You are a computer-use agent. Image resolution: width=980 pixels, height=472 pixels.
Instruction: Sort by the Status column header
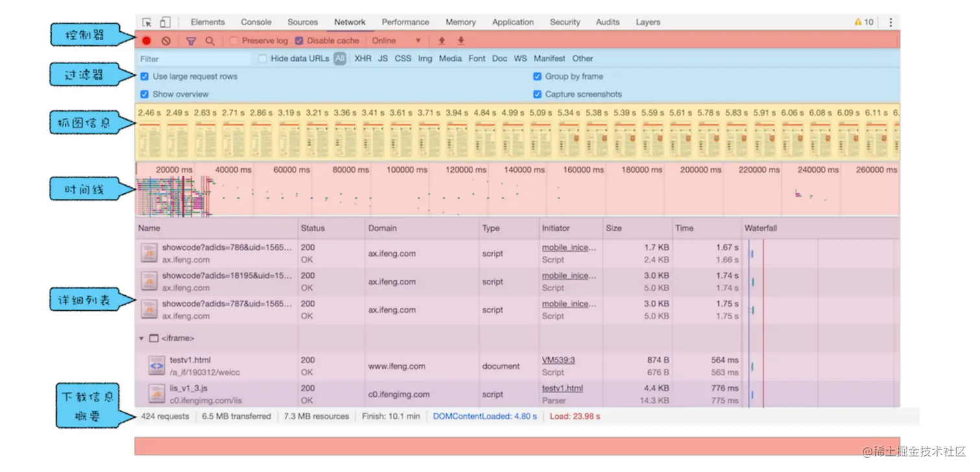click(x=332, y=228)
